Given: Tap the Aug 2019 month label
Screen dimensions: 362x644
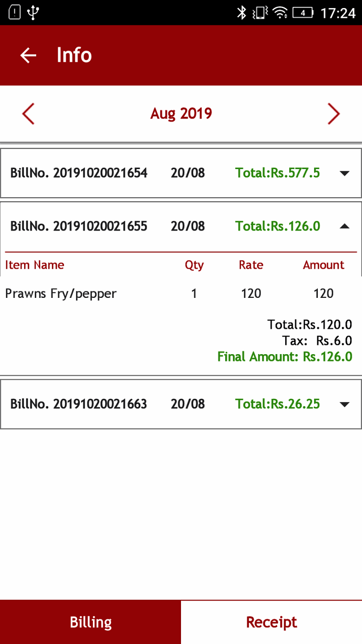Looking at the screenshot, I should tap(181, 114).
